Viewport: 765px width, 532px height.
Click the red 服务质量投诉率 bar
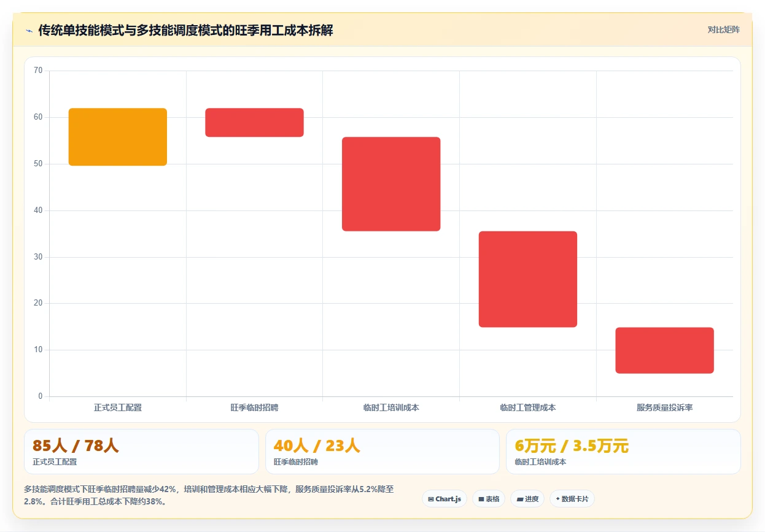point(664,350)
